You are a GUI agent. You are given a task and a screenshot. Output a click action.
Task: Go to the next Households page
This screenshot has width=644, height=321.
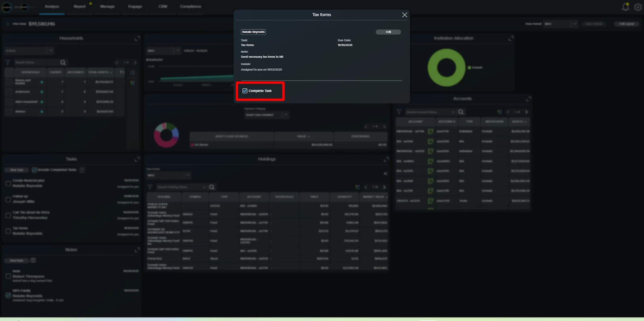(x=135, y=62)
